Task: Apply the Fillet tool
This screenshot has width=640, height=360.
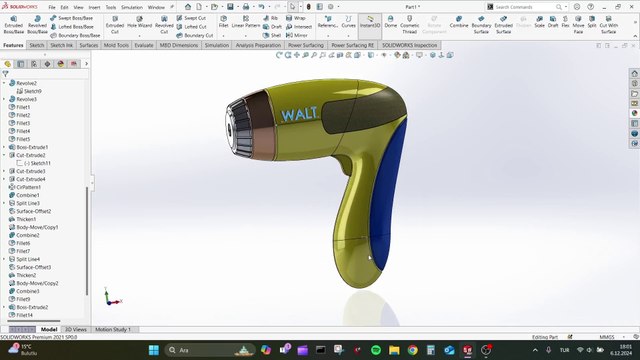Action: click(x=223, y=22)
